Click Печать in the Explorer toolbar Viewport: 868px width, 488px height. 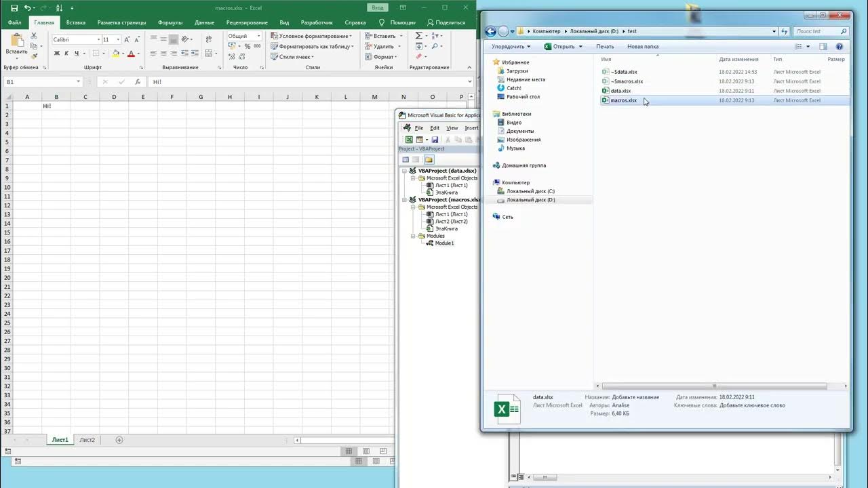click(605, 47)
